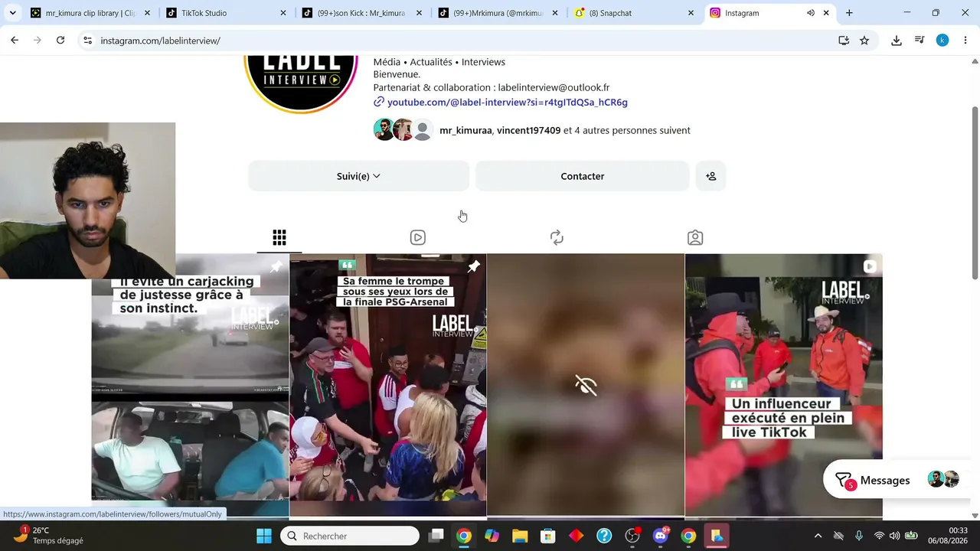
Task: Switch to TikTok Studio browser tab
Action: click(x=227, y=13)
